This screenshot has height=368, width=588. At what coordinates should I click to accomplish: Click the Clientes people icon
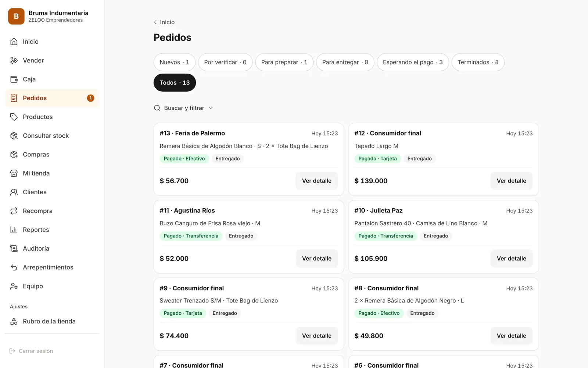click(x=14, y=192)
